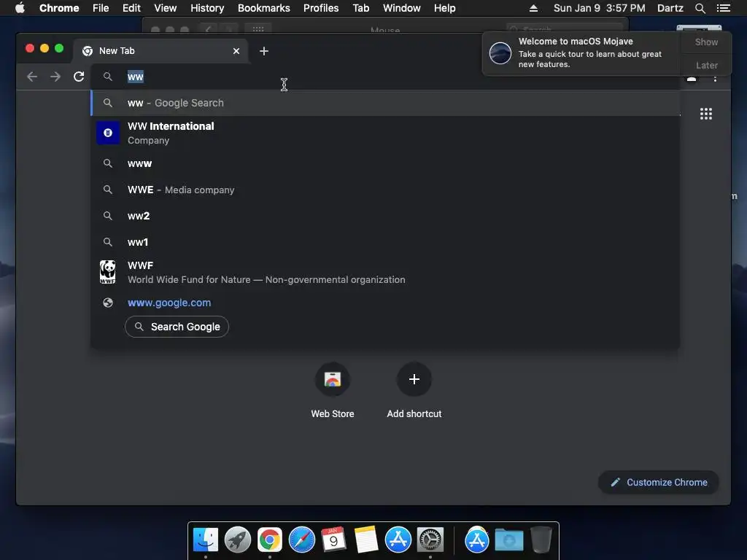The image size is (747, 560).
Task: Open Notification Center list icon
Action: click(x=723, y=8)
